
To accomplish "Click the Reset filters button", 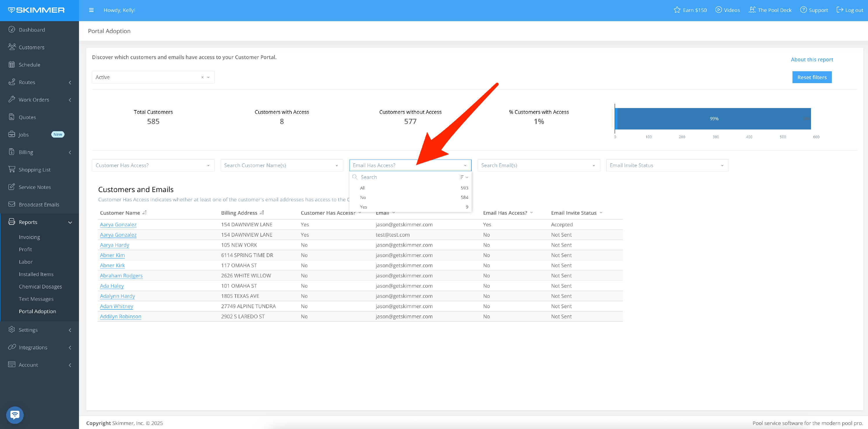I will click(811, 77).
